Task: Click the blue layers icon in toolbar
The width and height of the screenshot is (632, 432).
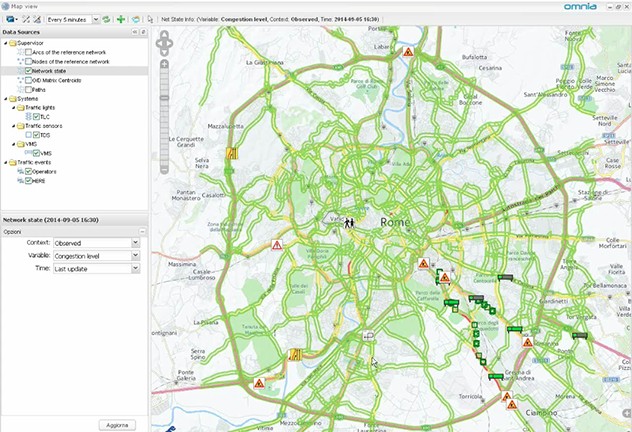Action: click(x=136, y=19)
